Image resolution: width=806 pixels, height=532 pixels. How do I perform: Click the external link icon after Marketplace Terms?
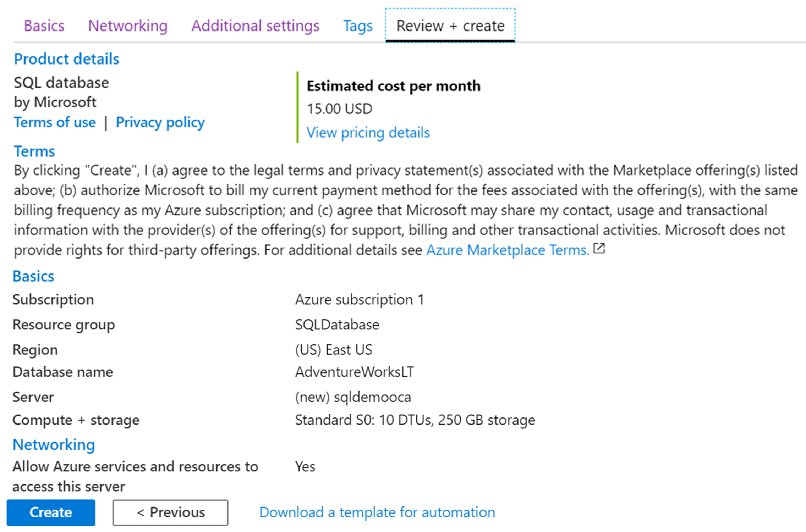[x=599, y=248]
